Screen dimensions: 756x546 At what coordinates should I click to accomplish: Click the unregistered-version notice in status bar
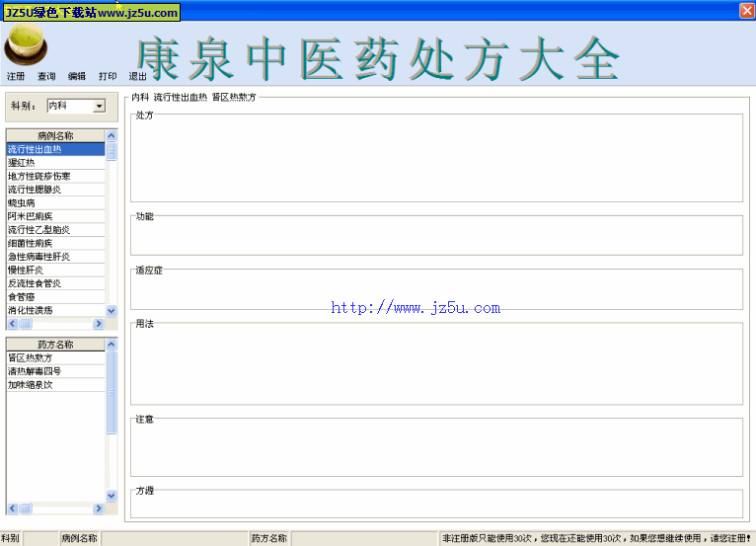click(x=596, y=539)
